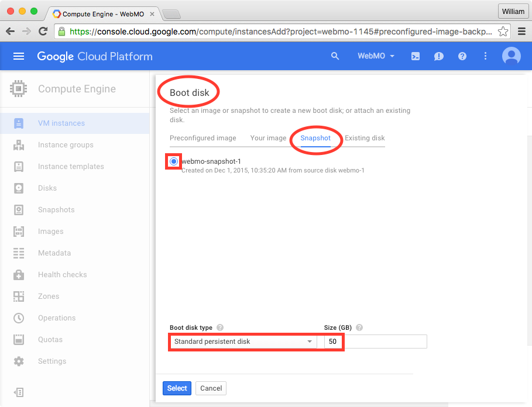Click the user account avatar

[512, 56]
